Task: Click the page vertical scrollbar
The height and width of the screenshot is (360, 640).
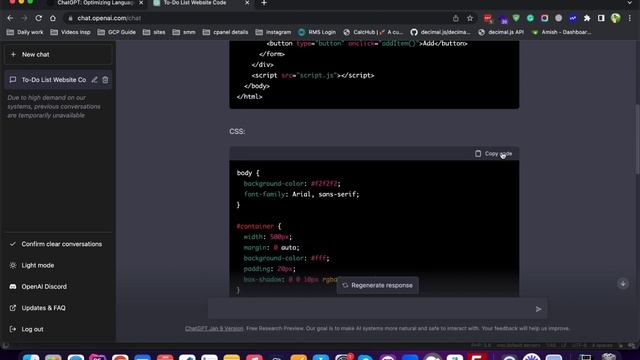Action: coord(637,139)
